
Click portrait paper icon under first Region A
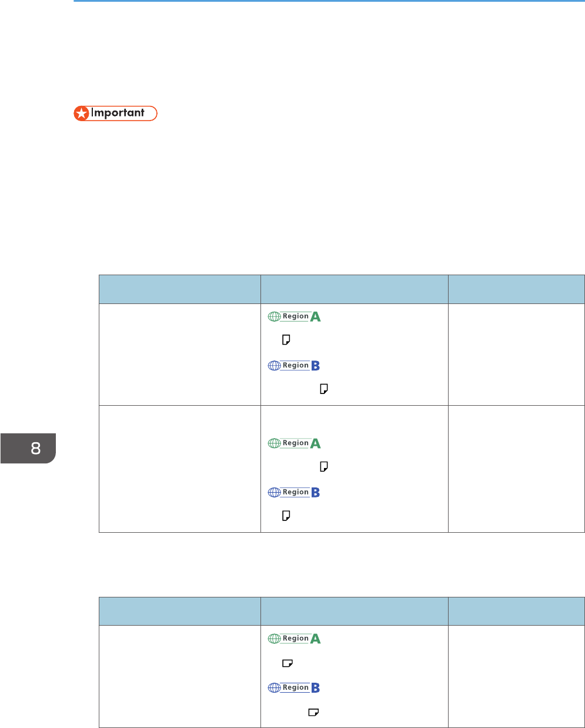pos(286,340)
